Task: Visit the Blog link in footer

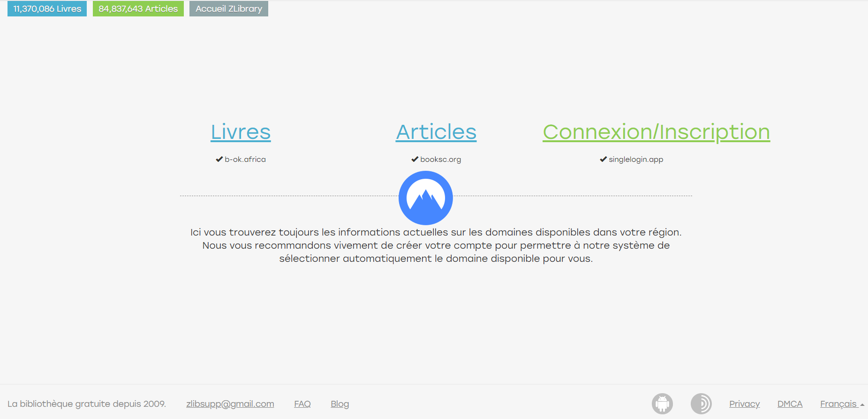Action: pos(340,404)
